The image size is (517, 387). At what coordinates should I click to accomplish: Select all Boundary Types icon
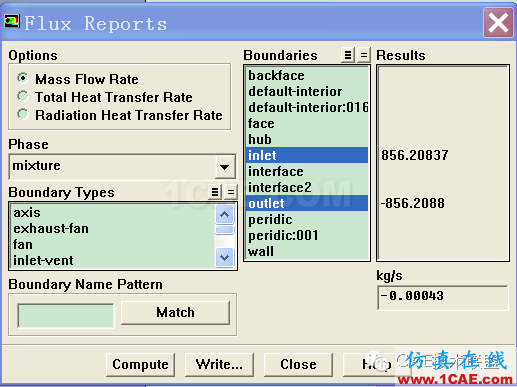[215, 192]
